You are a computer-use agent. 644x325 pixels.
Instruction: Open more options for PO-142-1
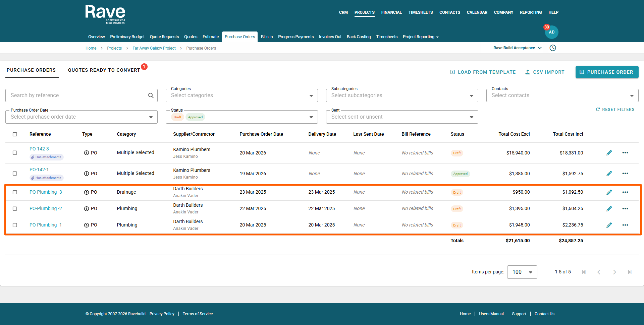click(x=625, y=174)
